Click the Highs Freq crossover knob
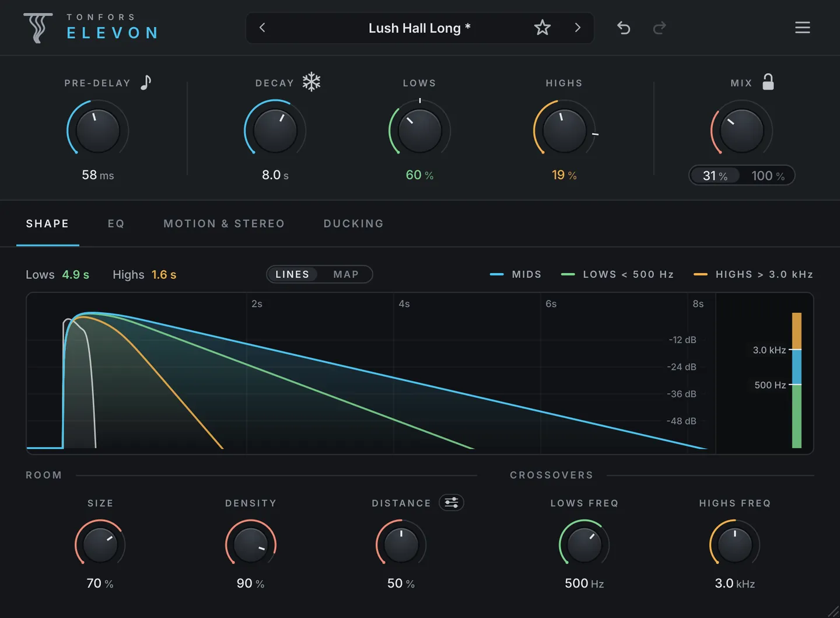 click(x=735, y=544)
